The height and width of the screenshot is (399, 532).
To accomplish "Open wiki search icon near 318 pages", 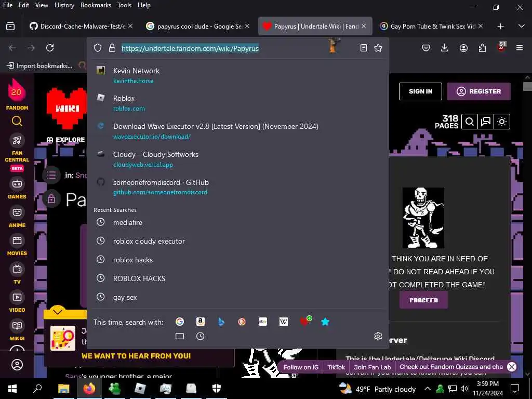I will click(x=470, y=122).
